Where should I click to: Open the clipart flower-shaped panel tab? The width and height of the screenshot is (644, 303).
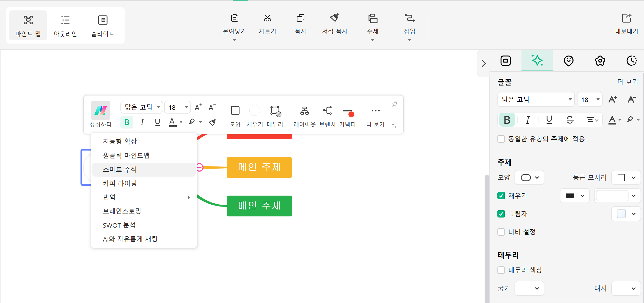600,61
